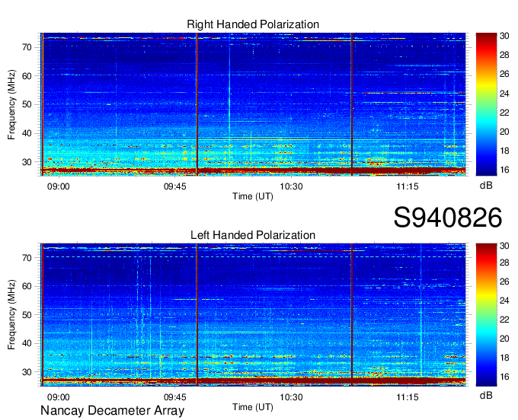Click the 11:15 tick under Right Handed plot
The image size is (518, 420).
click(408, 186)
